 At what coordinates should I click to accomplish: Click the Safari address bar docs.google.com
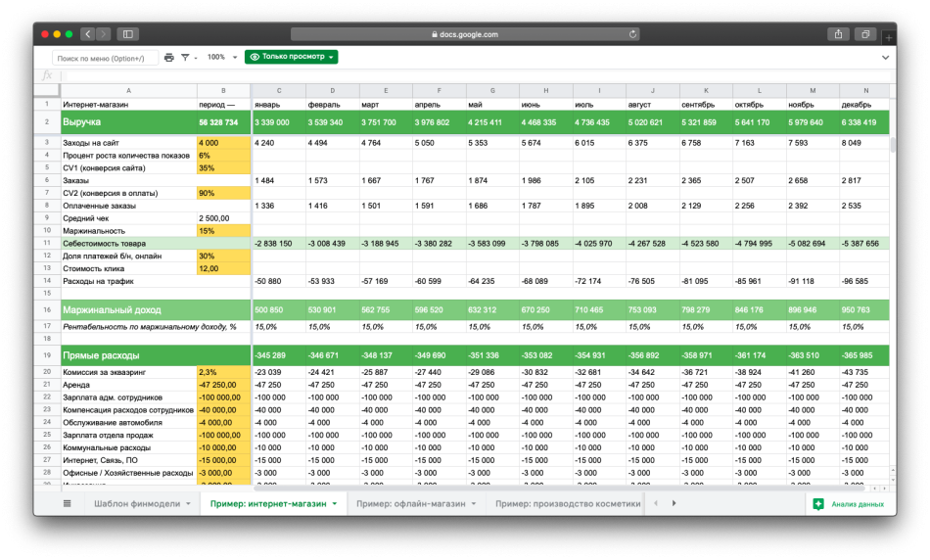[465, 34]
